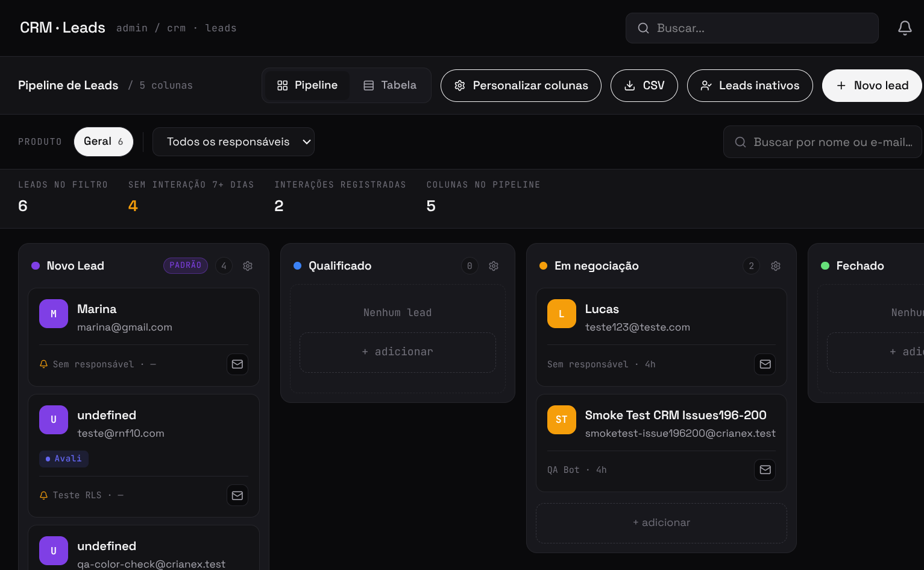The height and width of the screenshot is (570, 924).
Task: Create a lead with Novo lead
Action: click(872, 86)
